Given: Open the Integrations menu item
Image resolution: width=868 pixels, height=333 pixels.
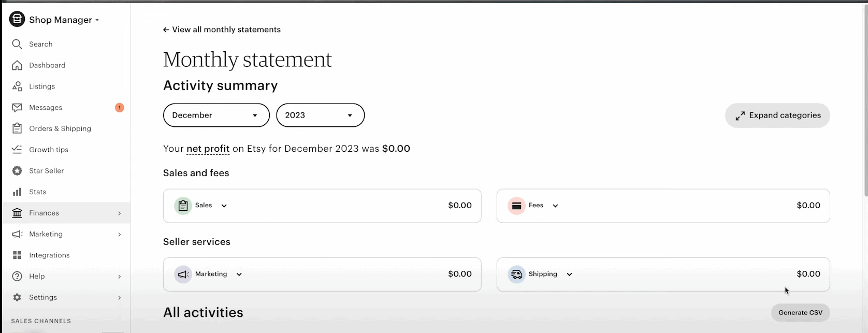Looking at the screenshot, I should click(x=49, y=255).
